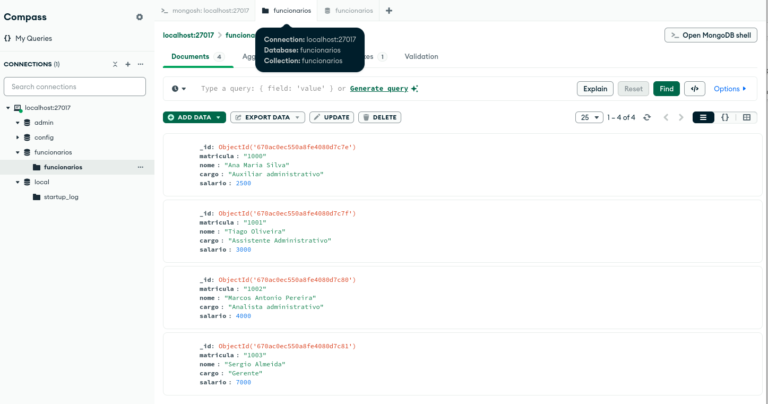Open the query history dropdown
This screenshot has width=768, height=404.
coord(179,88)
